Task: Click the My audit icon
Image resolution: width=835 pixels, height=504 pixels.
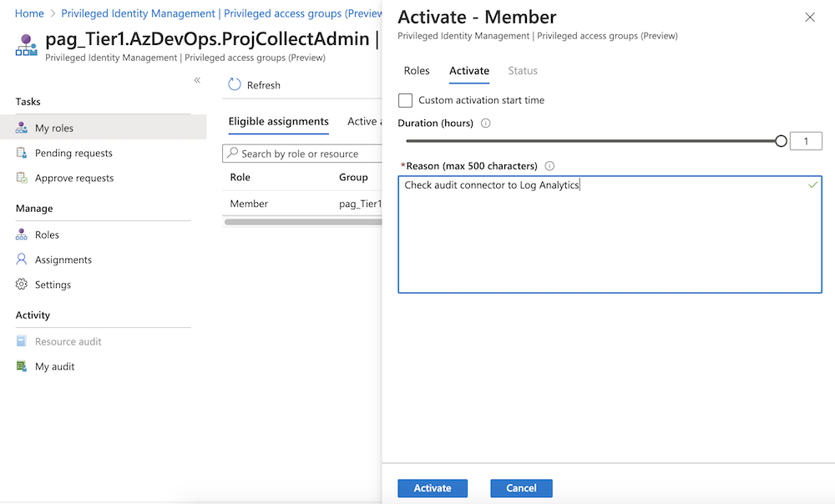Action: 22,366
